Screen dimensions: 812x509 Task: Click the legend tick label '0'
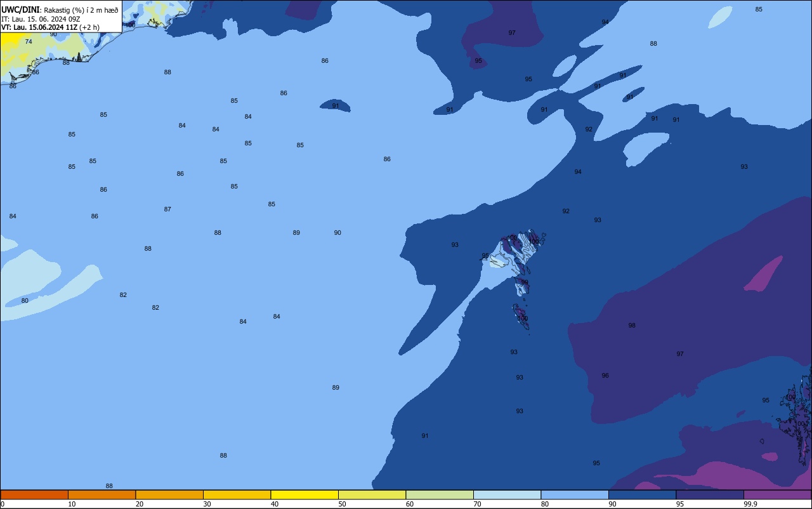point(3,504)
